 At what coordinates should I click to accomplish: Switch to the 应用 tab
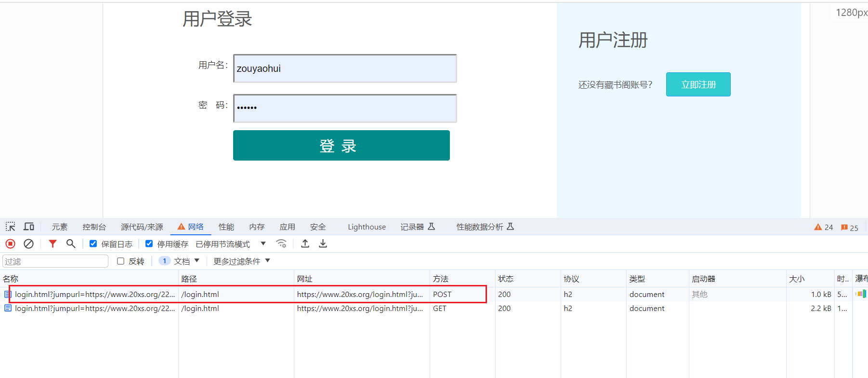tap(288, 227)
